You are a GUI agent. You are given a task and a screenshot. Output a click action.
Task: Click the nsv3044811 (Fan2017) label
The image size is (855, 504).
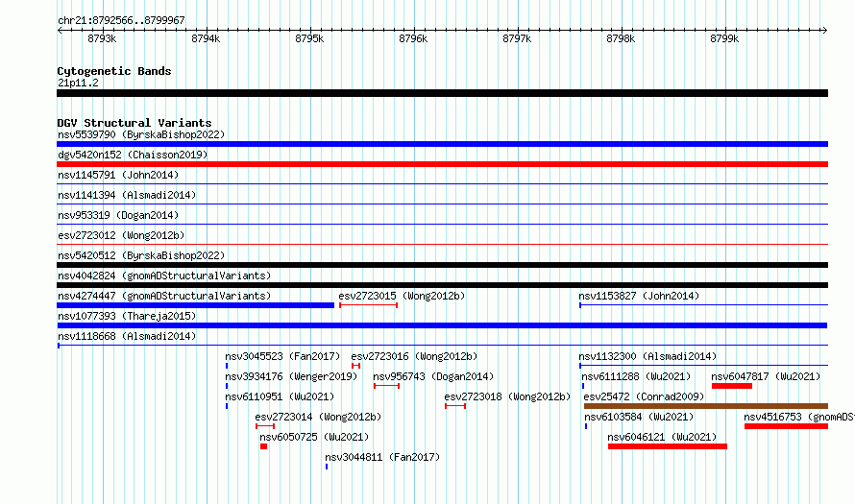pos(382,457)
